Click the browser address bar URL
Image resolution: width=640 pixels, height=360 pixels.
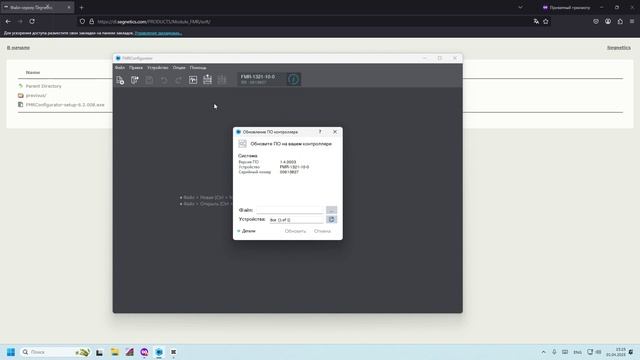[x=154, y=22]
